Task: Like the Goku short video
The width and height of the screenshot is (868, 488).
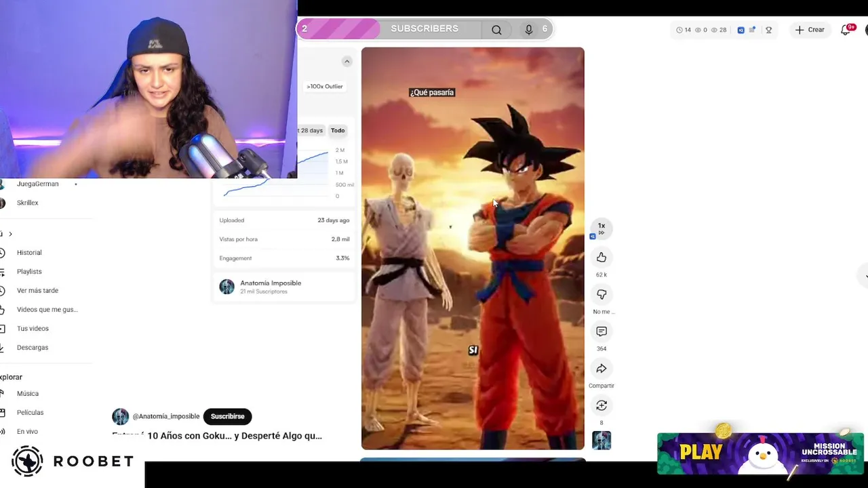Action: click(x=601, y=258)
